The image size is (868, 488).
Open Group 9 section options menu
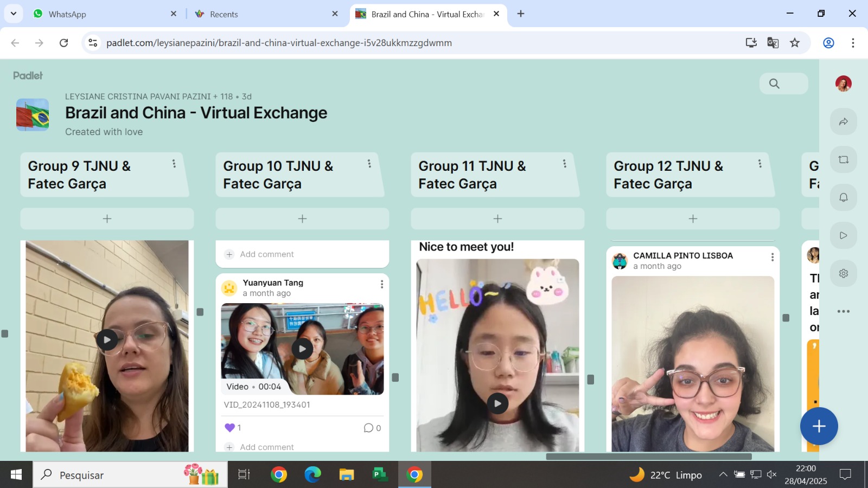point(174,164)
